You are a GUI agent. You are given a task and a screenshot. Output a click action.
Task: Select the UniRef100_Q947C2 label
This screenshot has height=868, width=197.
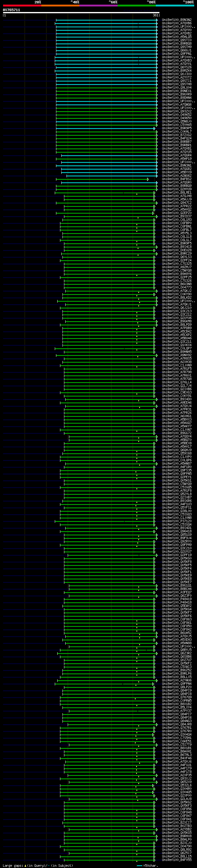click(177, 203)
